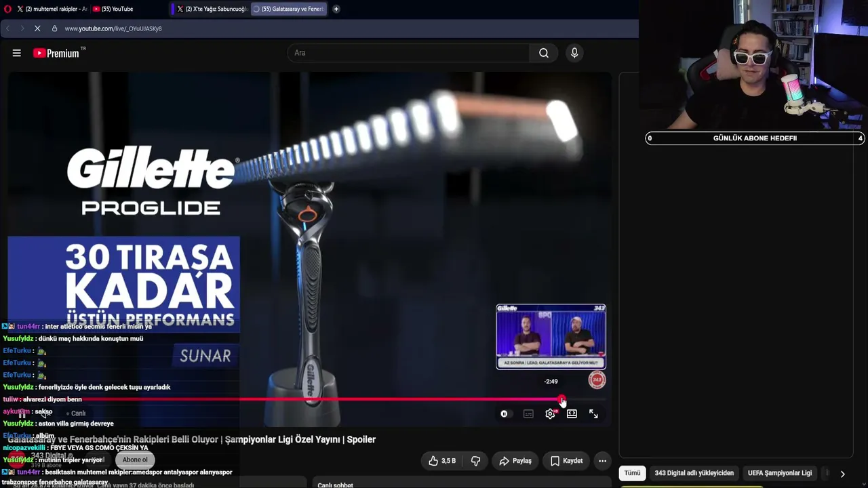Submit search with magnifier button

(x=544, y=53)
